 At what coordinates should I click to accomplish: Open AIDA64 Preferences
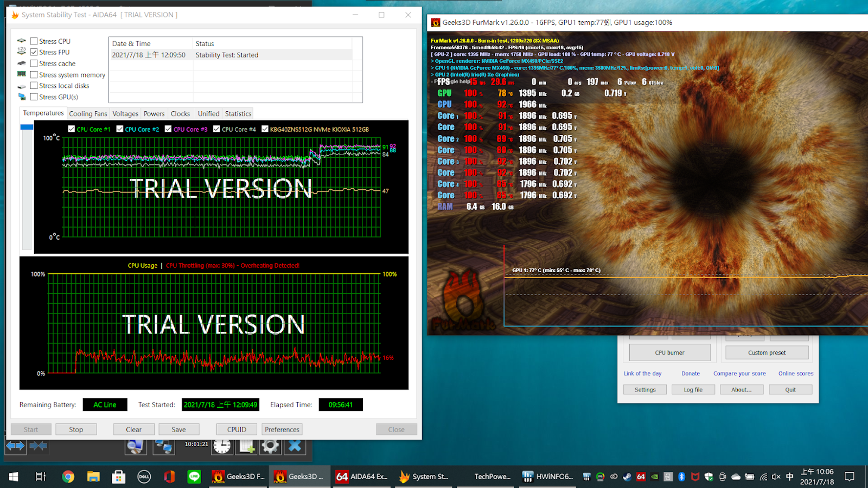click(282, 429)
